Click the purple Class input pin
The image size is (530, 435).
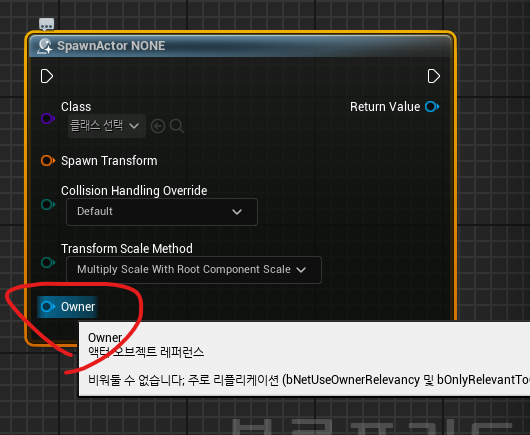click(48, 118)
